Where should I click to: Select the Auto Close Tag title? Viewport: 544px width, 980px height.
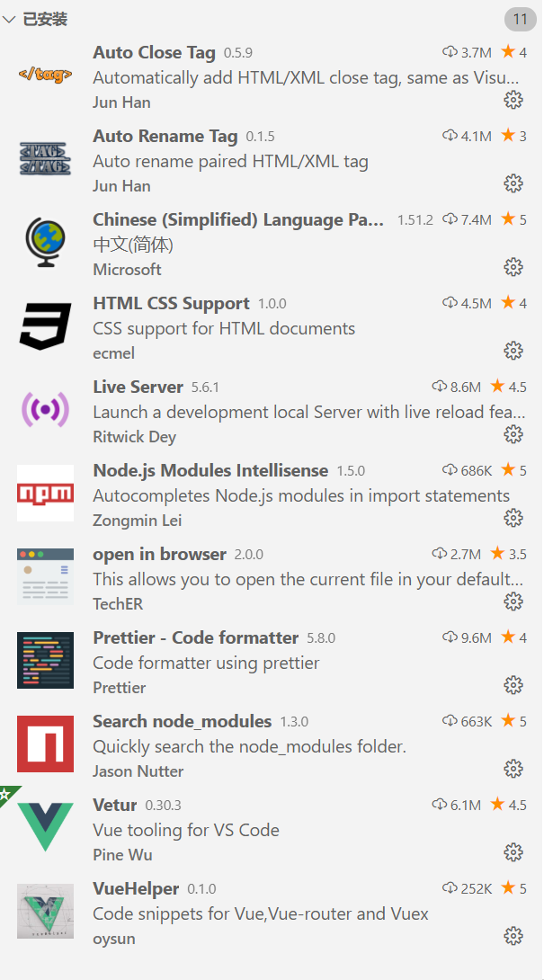(154, 52)
